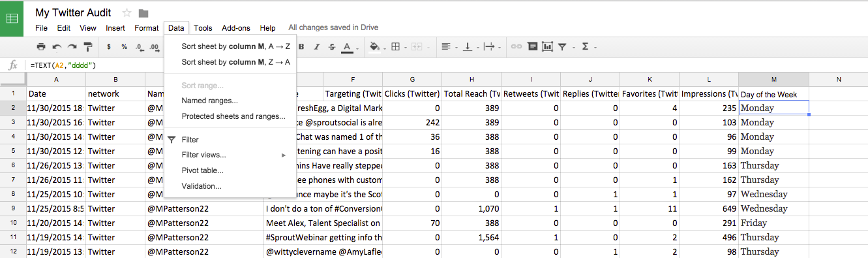Open the Format menu
Viewport: 868px width, 258px height.
tap(147, 28)
